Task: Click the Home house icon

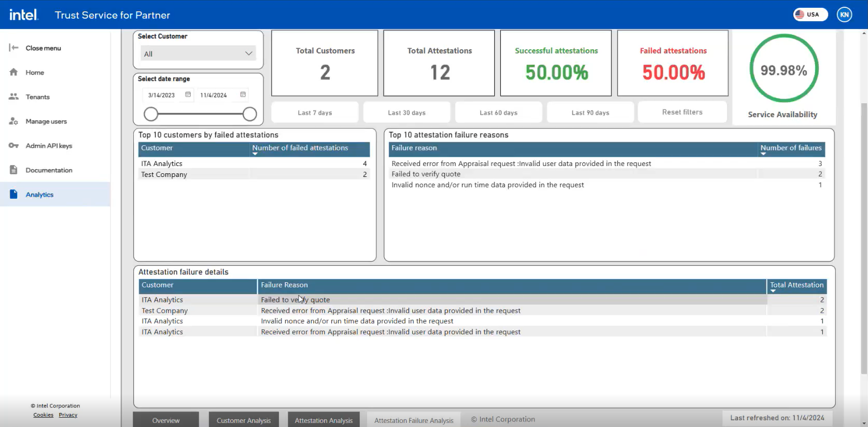Action: [x=14, y=72]
